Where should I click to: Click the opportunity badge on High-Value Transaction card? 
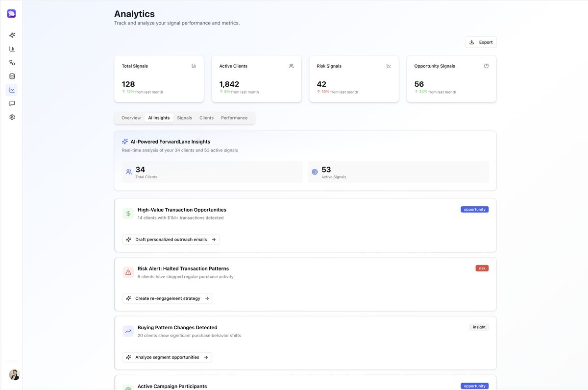click(474, 209)
